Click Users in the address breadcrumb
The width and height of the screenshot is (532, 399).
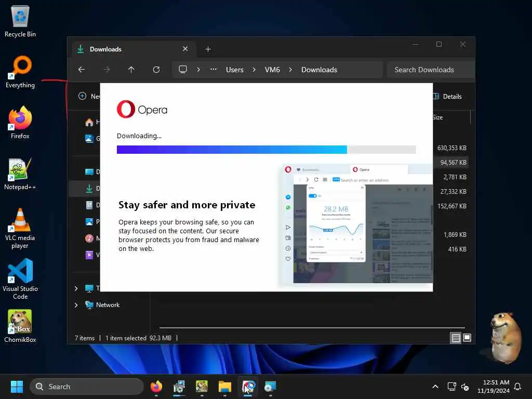tap(234, 70)
